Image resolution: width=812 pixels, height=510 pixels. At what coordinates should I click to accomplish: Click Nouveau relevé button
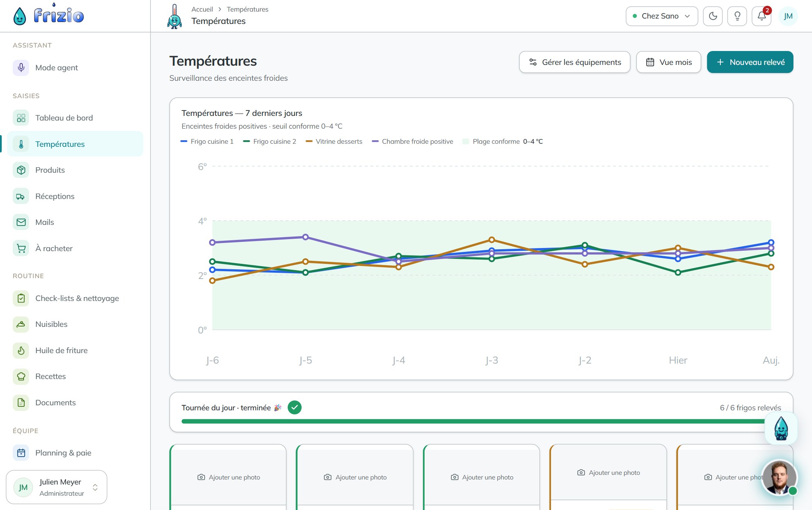pyautogui.click(x=750, y=62)
